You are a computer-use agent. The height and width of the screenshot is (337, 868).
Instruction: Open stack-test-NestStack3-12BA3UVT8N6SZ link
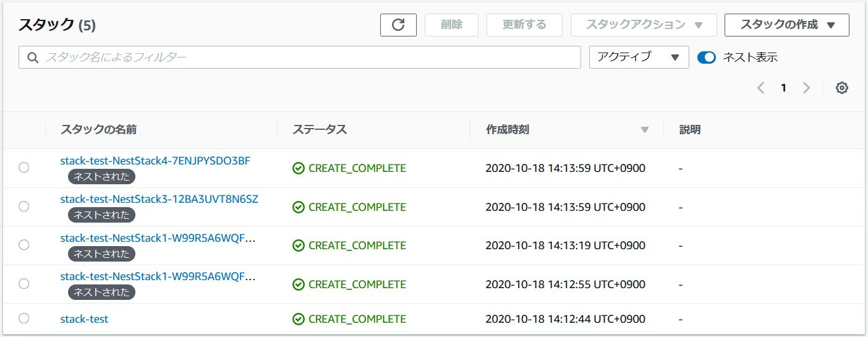tap(159, 199)
